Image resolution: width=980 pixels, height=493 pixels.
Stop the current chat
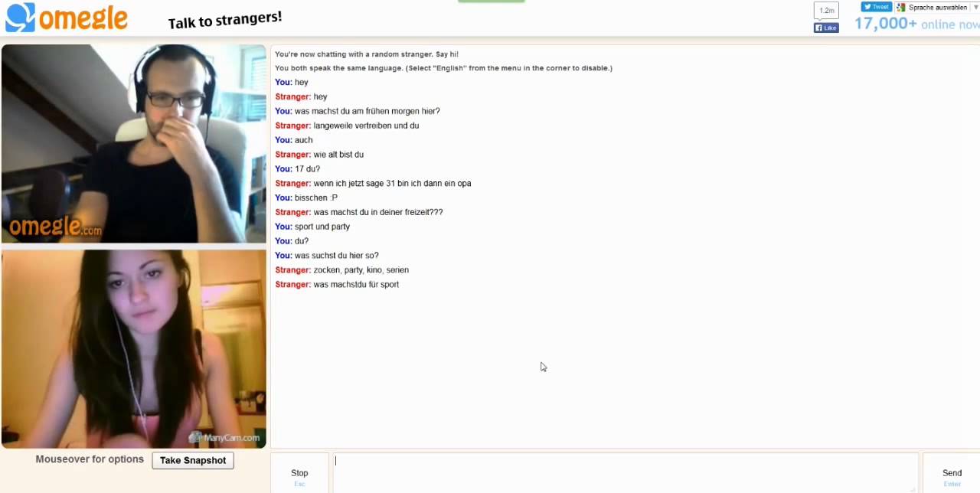[299, 474]
